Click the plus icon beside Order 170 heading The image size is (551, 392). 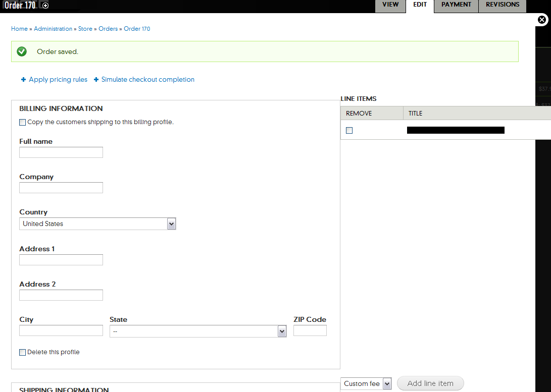(x=45, y=6)
